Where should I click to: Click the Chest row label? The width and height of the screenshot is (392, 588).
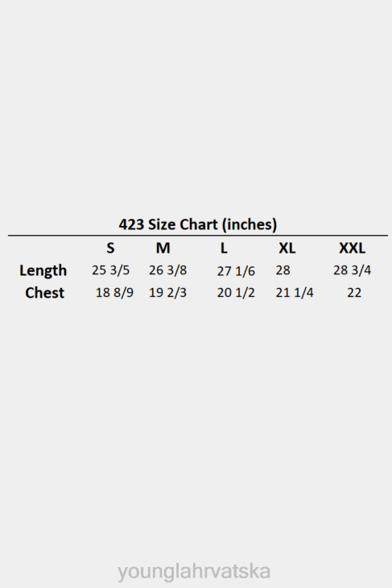44,293
